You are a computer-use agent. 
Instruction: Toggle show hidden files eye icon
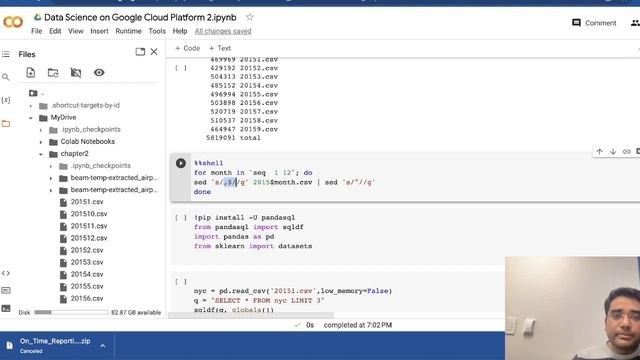tap(99, 73)
